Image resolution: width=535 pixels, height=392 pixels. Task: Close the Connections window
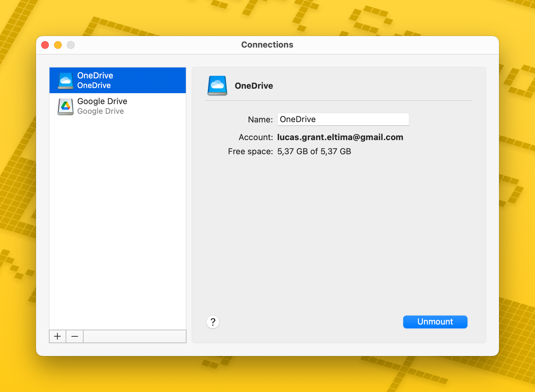(45, 45)
